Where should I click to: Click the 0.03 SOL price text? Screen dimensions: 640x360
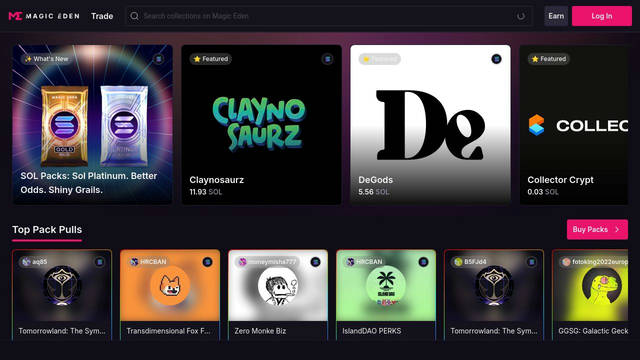[x=543, y=192]
